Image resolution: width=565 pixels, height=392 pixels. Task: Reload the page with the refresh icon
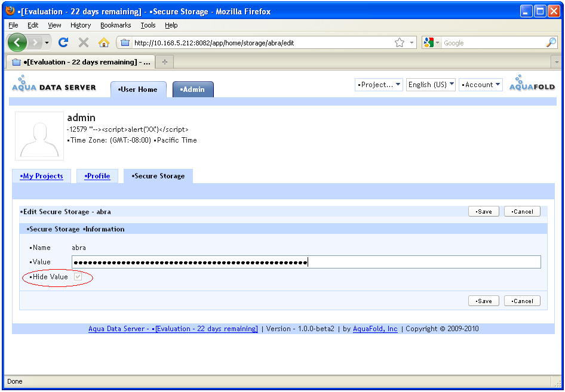point(63,42)
